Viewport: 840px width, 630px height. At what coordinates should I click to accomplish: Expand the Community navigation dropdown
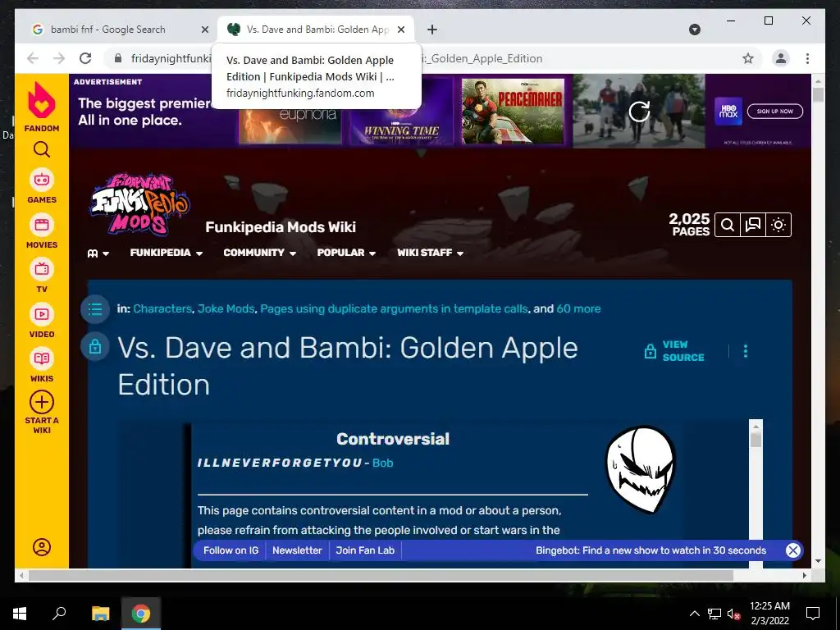point(260,253)
